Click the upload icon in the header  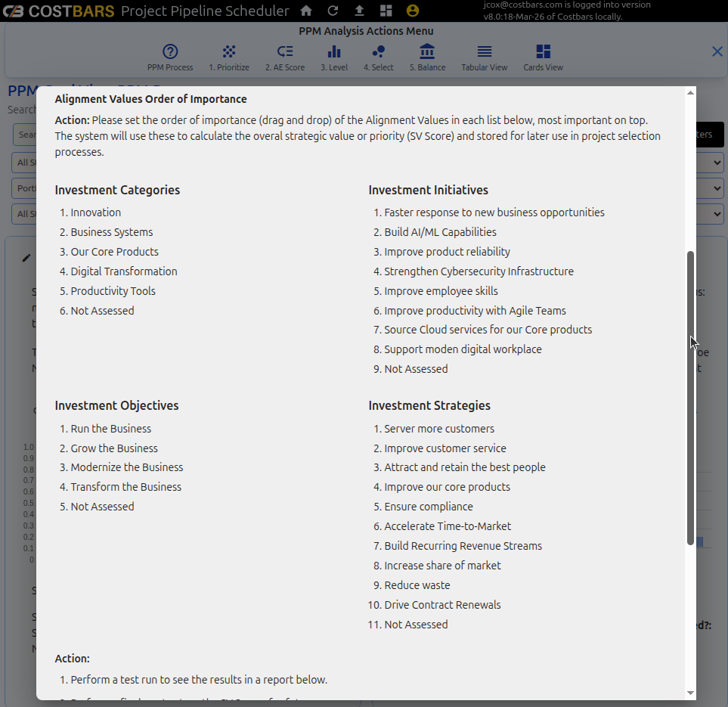(x=359, y=11)
